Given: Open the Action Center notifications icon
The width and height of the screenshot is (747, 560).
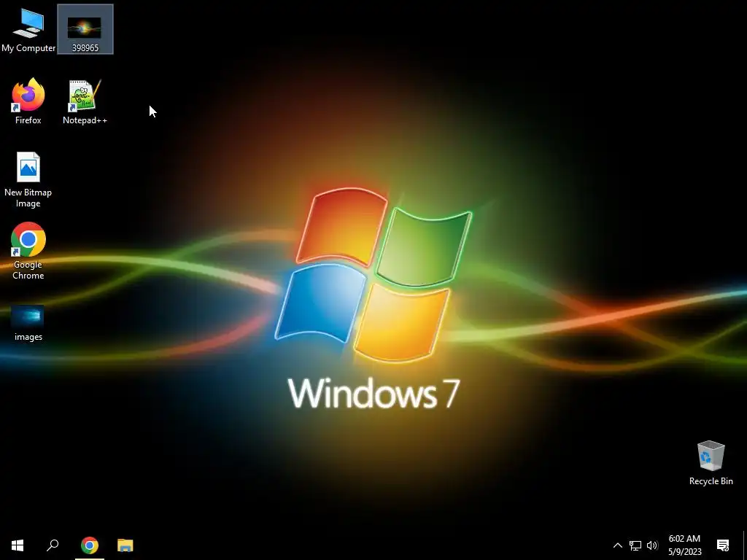Looking at the screenshot, I should coord(723,545).
